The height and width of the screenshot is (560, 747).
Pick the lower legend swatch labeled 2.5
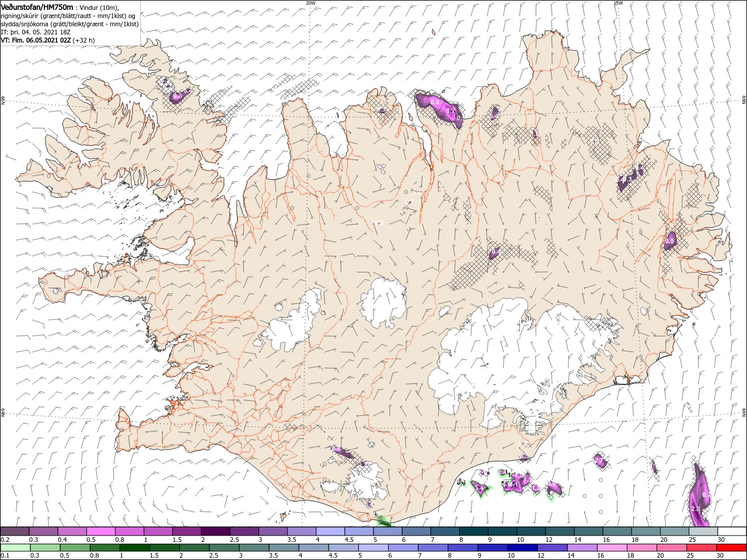point(224,548)
